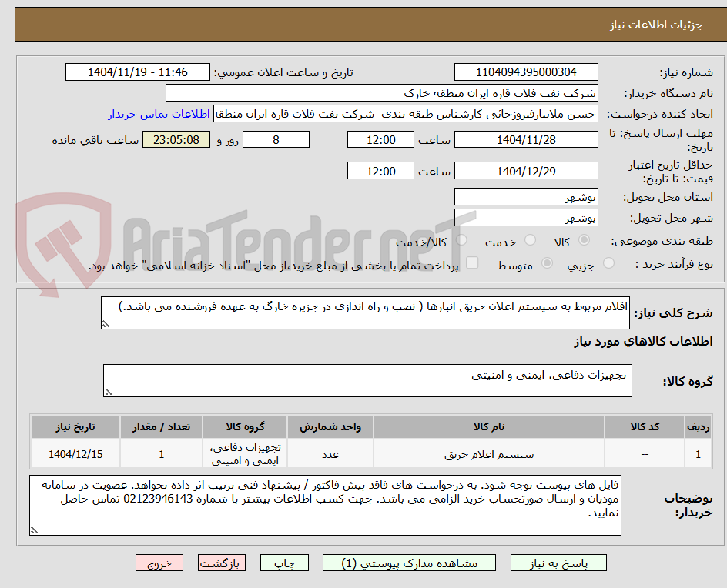
Task: Click the price validity 12:00 hour field
Action: tap(380, 171)
